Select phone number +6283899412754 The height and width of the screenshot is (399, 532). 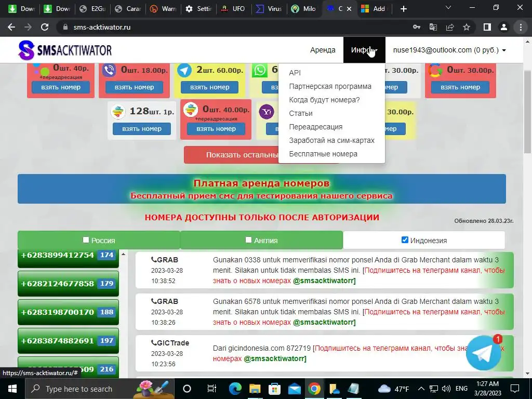[x=68, y=259]
